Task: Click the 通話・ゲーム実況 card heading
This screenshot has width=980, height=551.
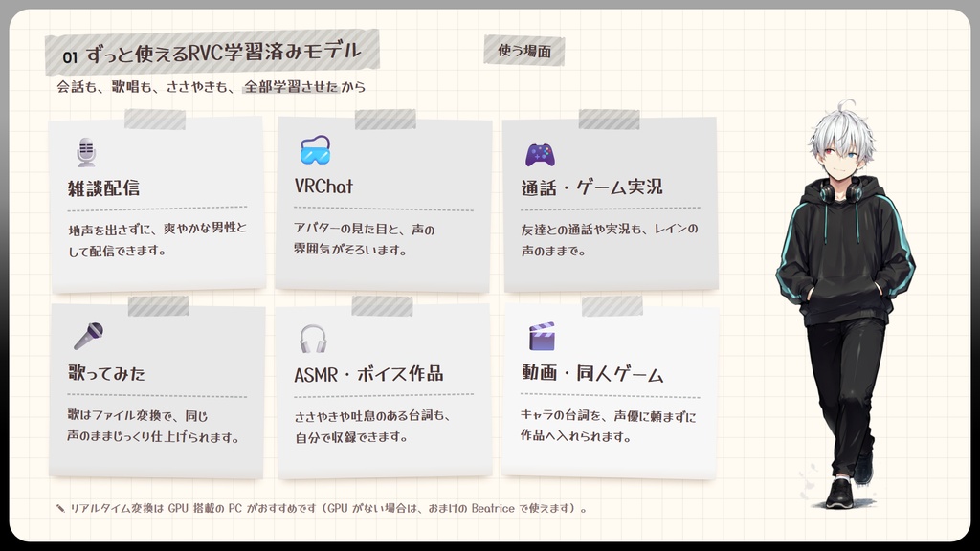Action: pos(591,187)
